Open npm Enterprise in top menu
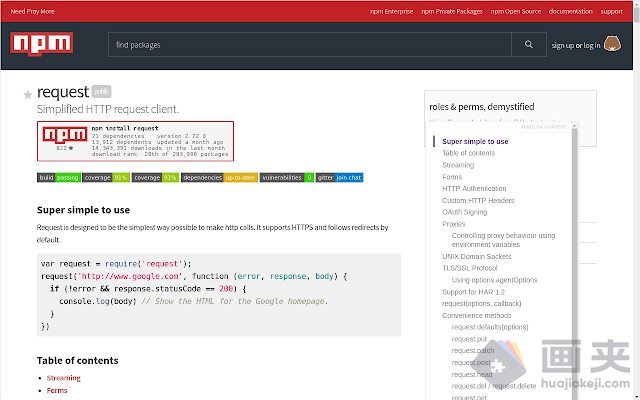 (x=388, y=11)
